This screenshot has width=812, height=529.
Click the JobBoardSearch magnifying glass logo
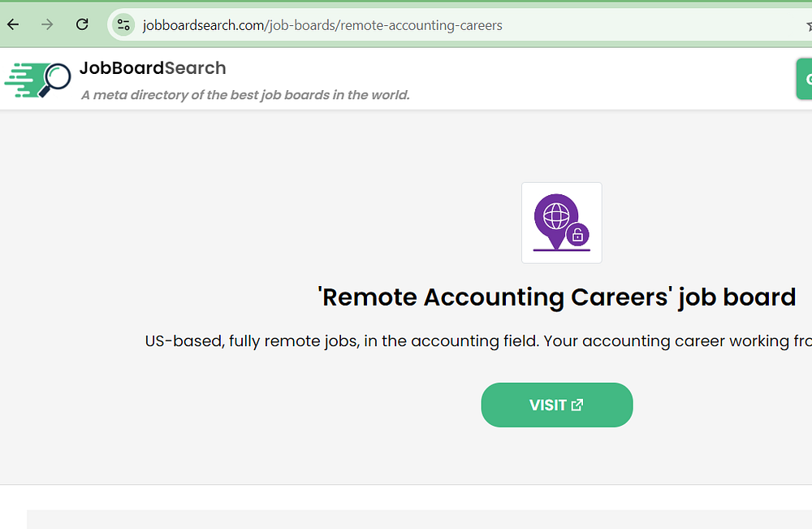tap(37, 80)
